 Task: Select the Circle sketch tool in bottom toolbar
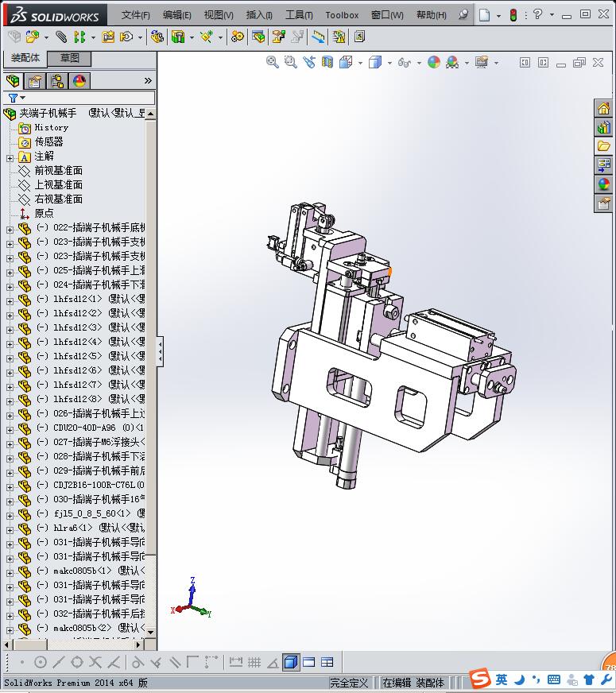pos(41,662)
